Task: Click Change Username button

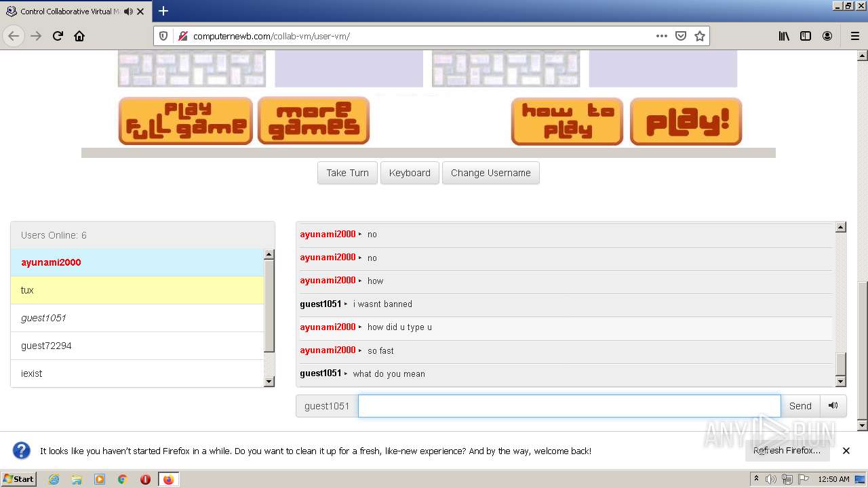Action: [x=491, y=173]
